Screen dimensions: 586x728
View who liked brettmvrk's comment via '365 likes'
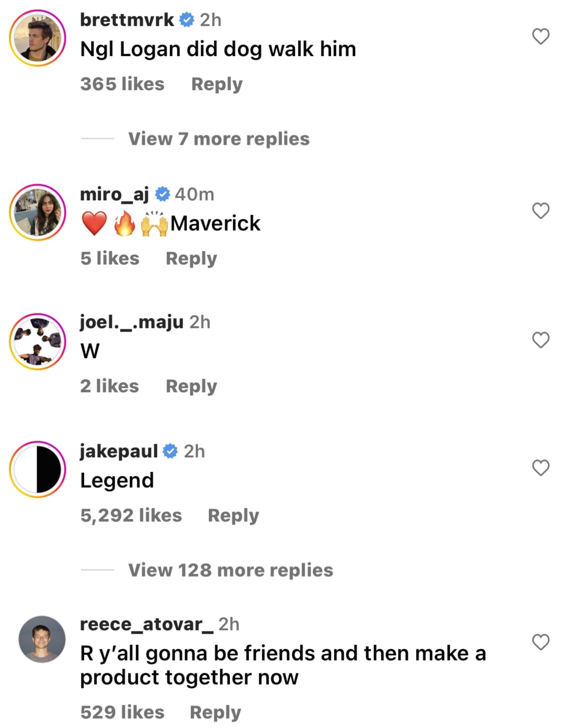pos(123,84)
